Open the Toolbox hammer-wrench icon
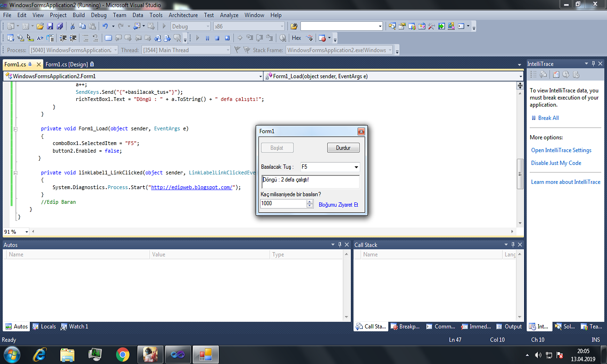Image resolution: width=607 pixels, height=364 pixels. [432, 27]
